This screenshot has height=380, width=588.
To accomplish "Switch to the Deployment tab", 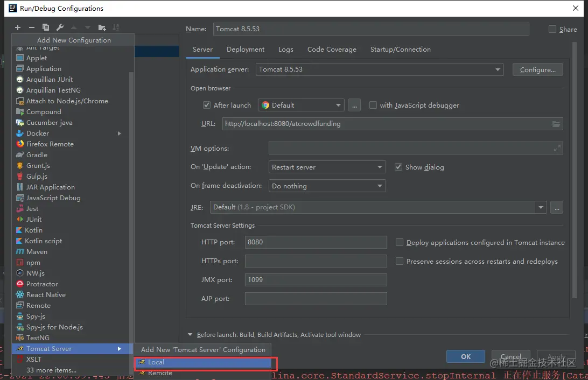I will point(246,50).
